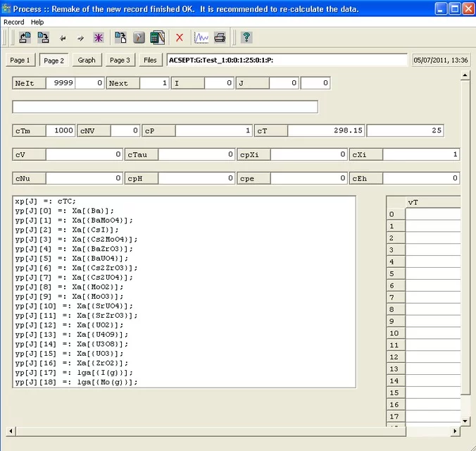The height and width of the screenshot is (451, 476).
Task: Click the first record display toolbar icon
Action: 25,37
